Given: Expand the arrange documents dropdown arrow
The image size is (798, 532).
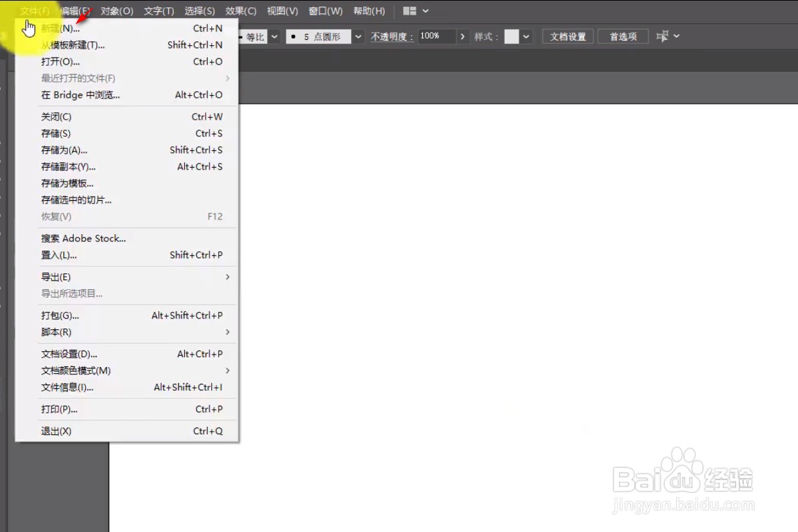Looking at the screenshot, I should pyautogui.click(x=426, y=11).
